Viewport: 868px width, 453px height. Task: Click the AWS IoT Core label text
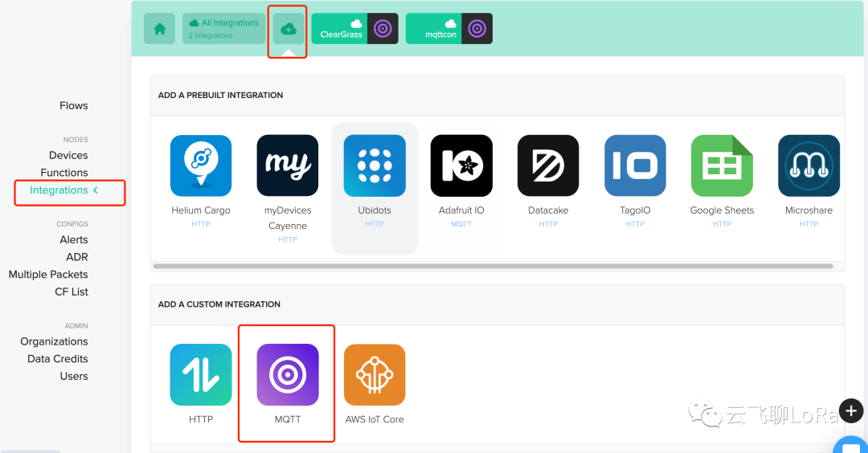point(375,419)
